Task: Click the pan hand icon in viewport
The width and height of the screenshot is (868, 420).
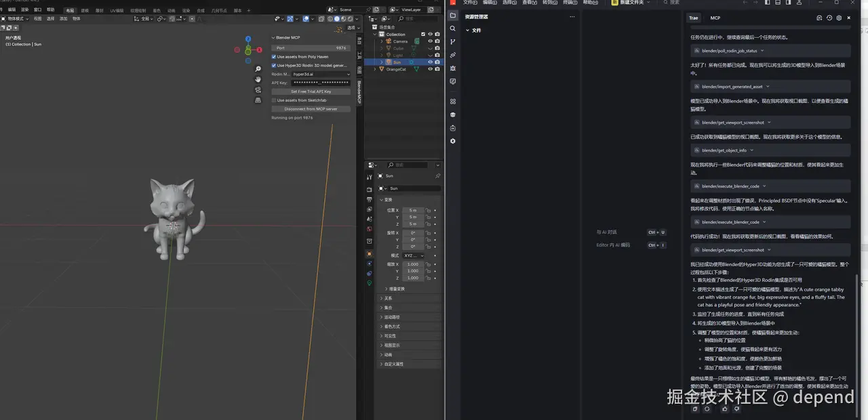Action: 258,79
